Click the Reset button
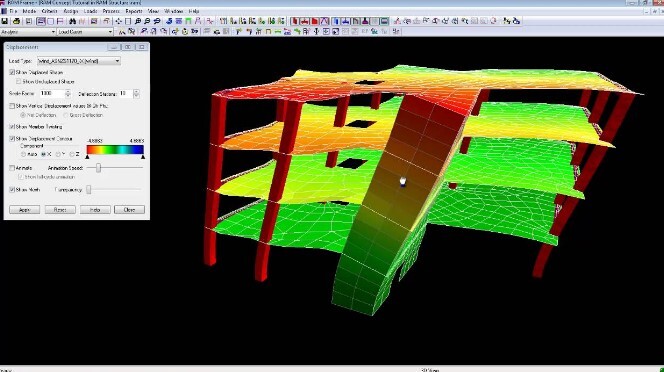 tap(60, 210)
